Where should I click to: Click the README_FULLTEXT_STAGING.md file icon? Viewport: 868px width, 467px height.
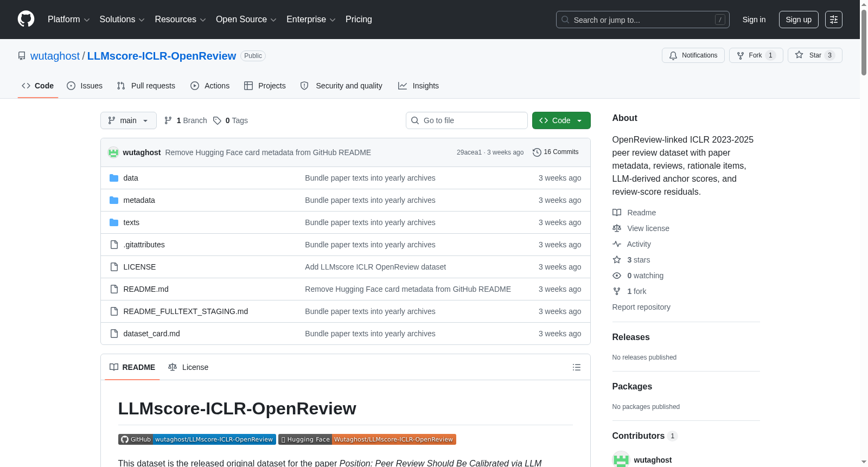click(114, 311)
